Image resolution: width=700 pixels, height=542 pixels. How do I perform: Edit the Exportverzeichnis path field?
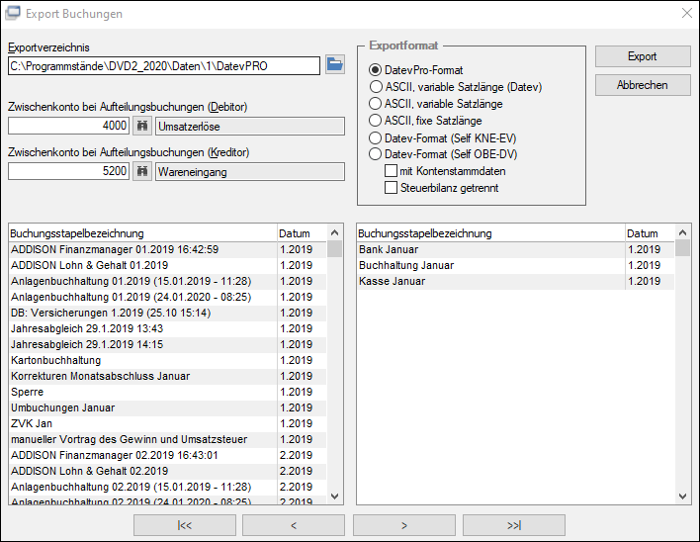(x=164, y=66)
